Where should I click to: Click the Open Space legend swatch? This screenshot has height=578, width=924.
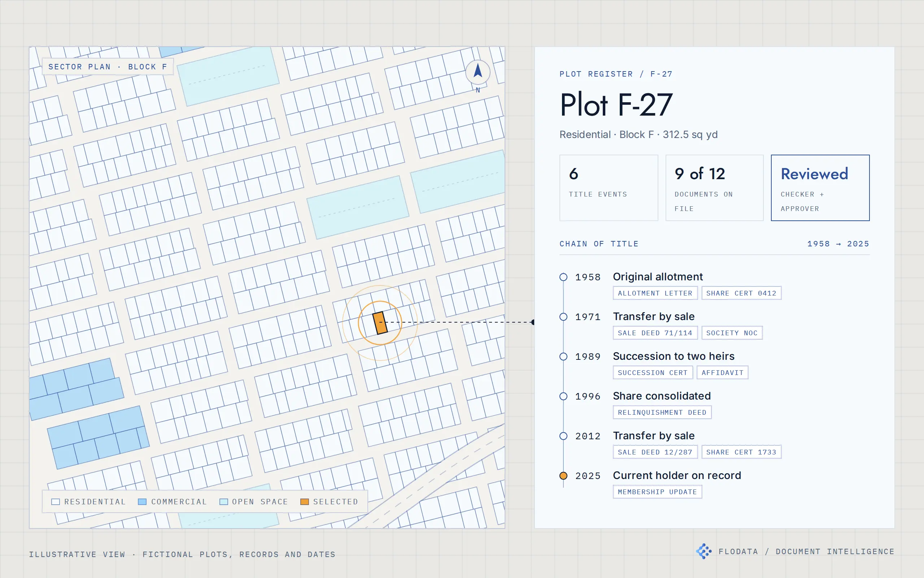click(224, 501)
